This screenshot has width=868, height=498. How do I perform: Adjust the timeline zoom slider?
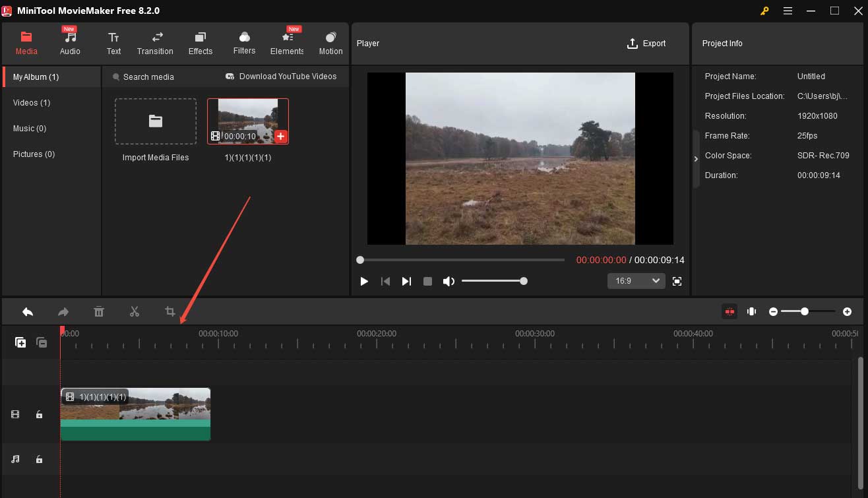coord(808,311)
